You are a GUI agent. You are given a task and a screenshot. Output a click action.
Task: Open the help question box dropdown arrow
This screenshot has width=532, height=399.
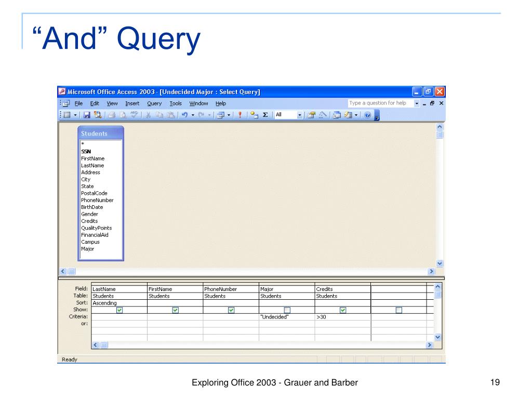pos(417,103)
